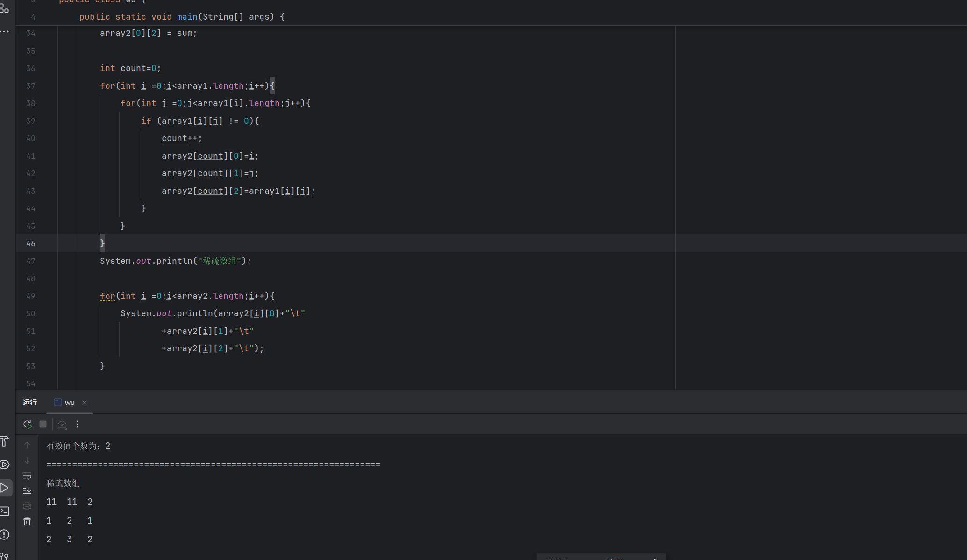Click console row '2 3 2'

[x=70, y=539]
